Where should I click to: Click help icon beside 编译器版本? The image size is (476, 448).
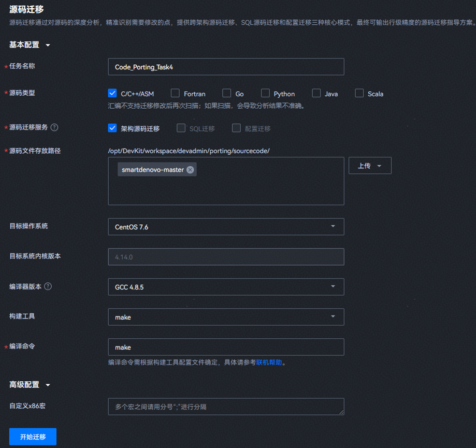(48, 286)
